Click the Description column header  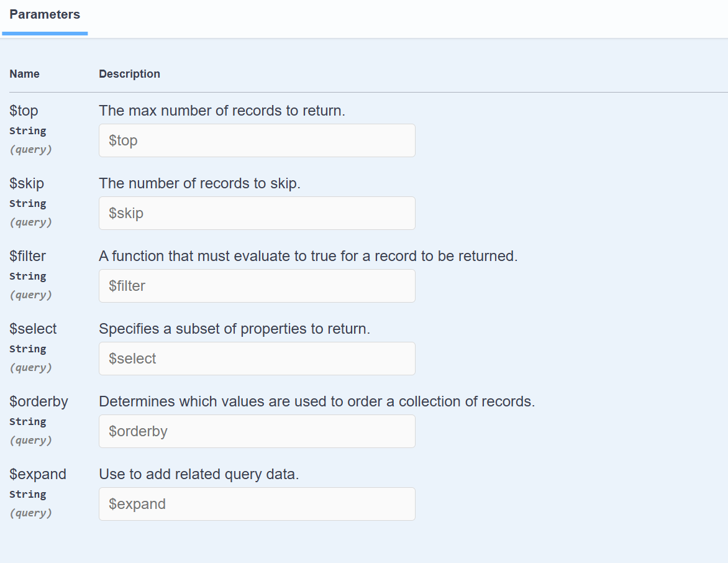pos(130,74)
